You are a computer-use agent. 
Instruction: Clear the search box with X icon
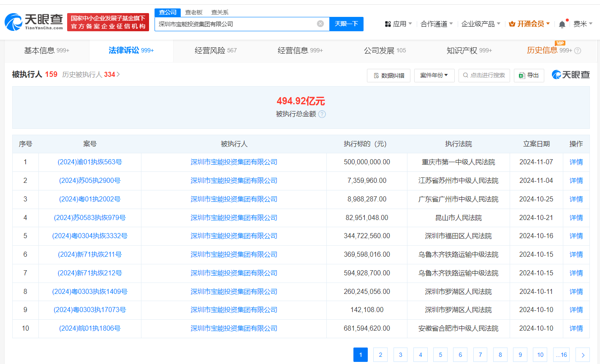(x=320, y=24)
